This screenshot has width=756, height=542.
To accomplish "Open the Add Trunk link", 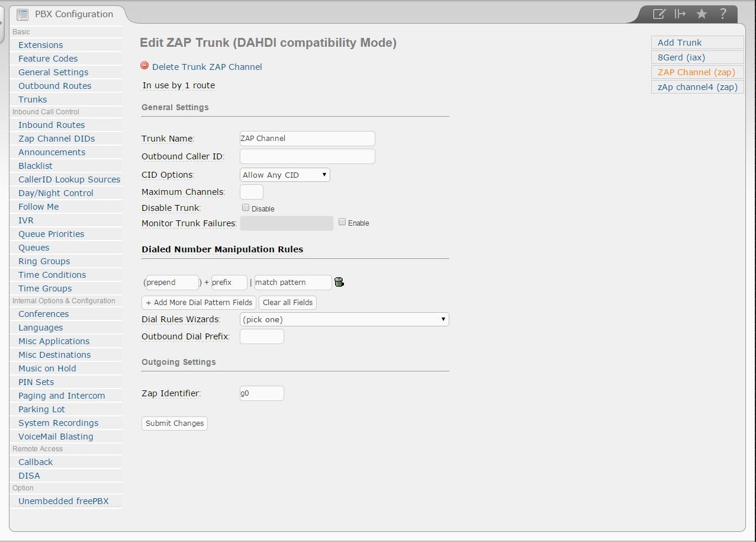I will point(680,43).
